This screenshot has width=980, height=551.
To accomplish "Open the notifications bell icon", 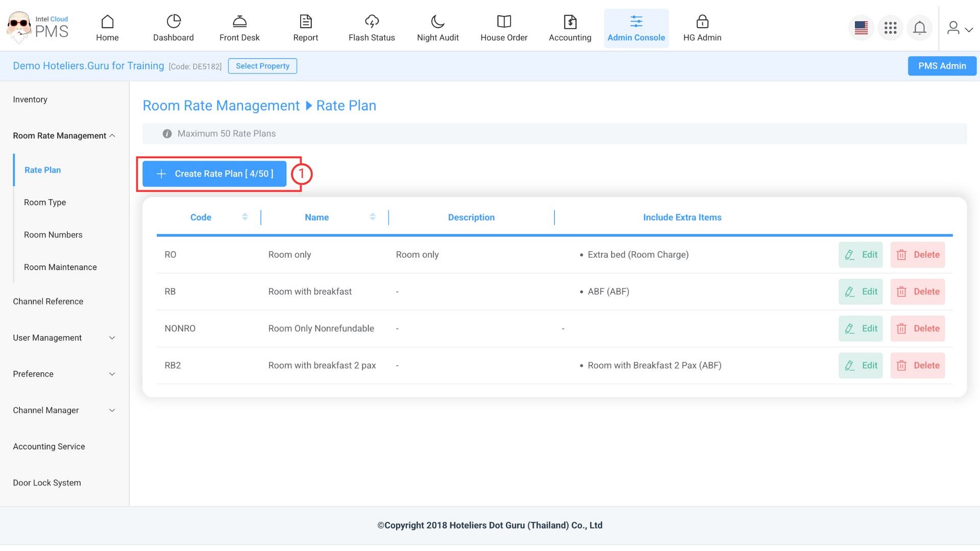I will point(919,28).
